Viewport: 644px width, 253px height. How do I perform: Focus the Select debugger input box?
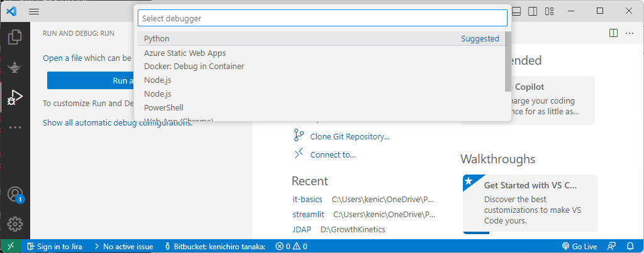pos(323,18)
